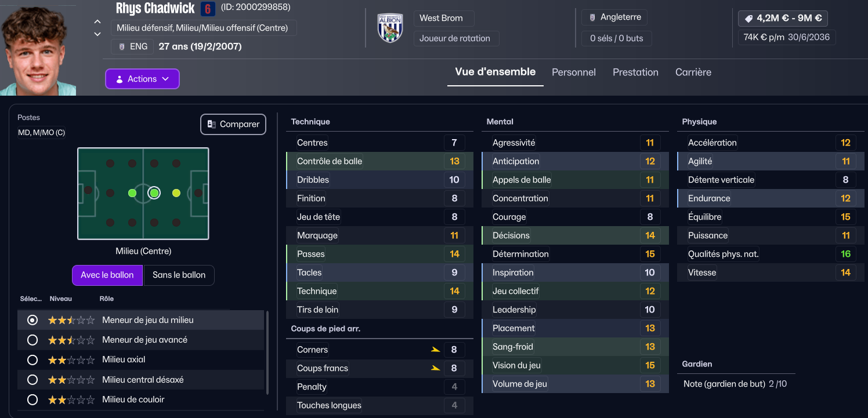Click the bright green centre position dot on pitch
Viewport: 868px width, 418px height.
tap(154, 193)
